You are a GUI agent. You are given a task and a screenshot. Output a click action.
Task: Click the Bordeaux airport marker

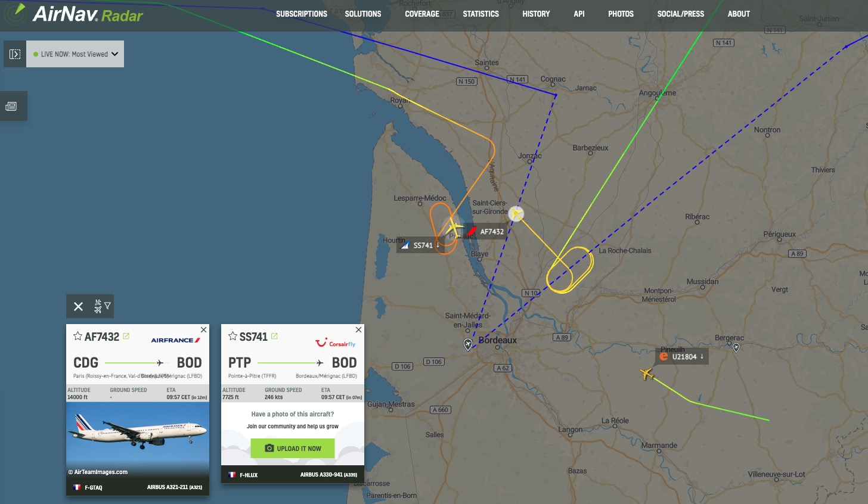(468, 344)
